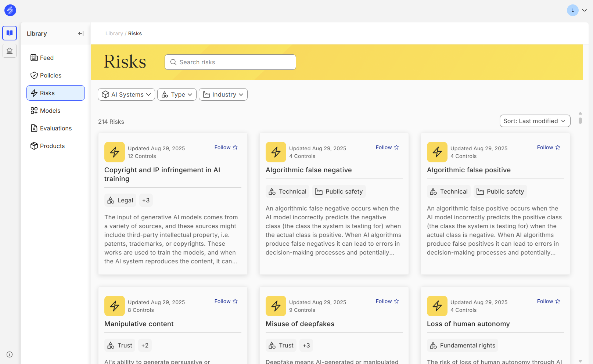Click the Library breadcrumb link
This screenshot has height=364, width=593.
[x=114, y=33]
